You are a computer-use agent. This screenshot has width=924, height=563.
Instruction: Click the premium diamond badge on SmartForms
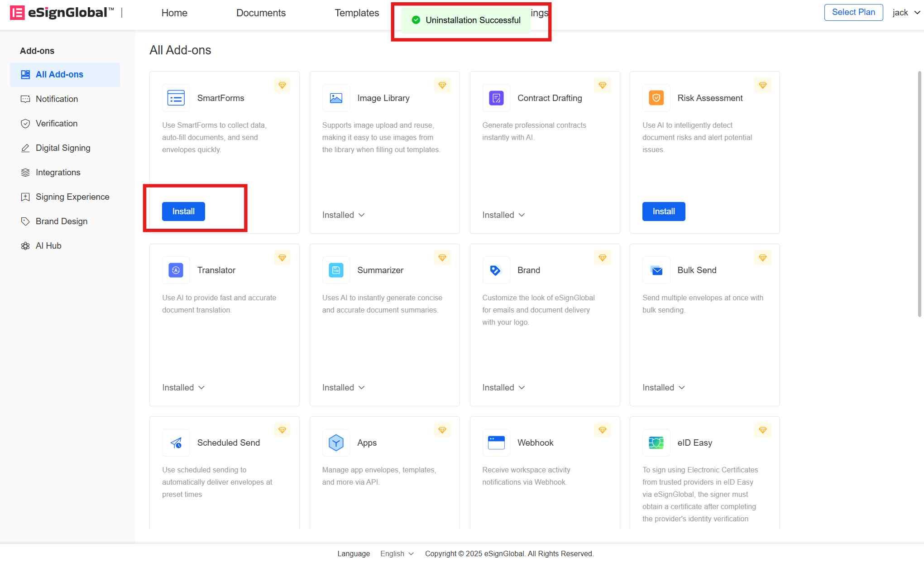(x=282, y=85)
